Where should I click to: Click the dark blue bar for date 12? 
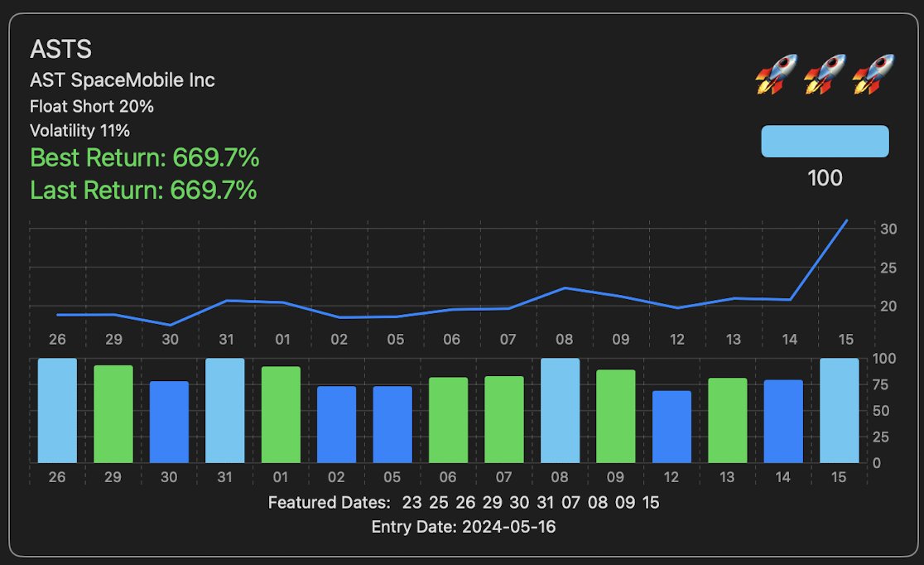click(671, 427)
